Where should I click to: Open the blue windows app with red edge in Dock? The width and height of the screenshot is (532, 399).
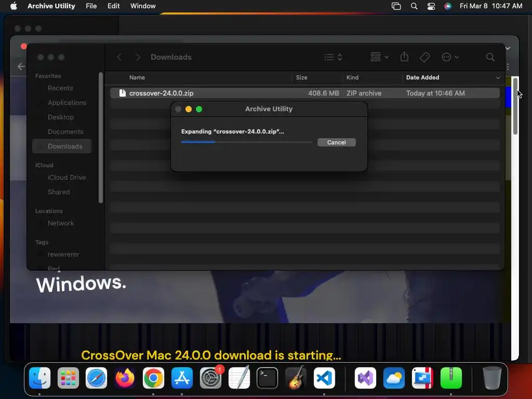pyautogui.click(x=422, y=378)
